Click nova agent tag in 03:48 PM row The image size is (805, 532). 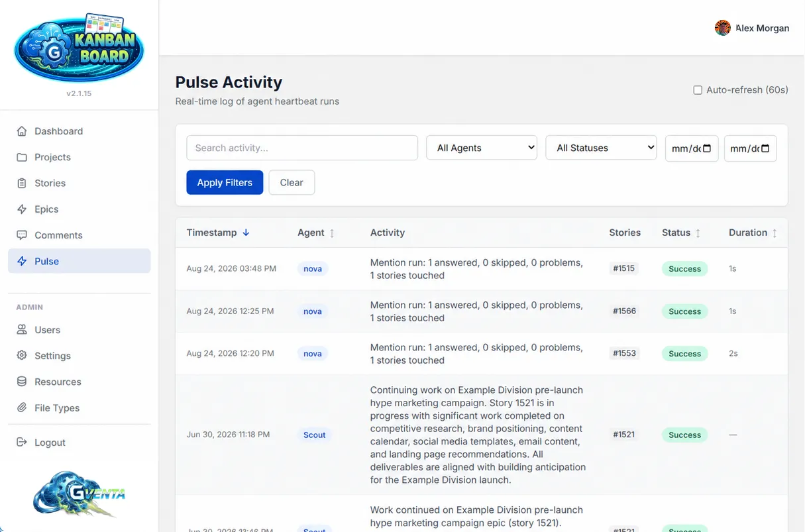313,269
